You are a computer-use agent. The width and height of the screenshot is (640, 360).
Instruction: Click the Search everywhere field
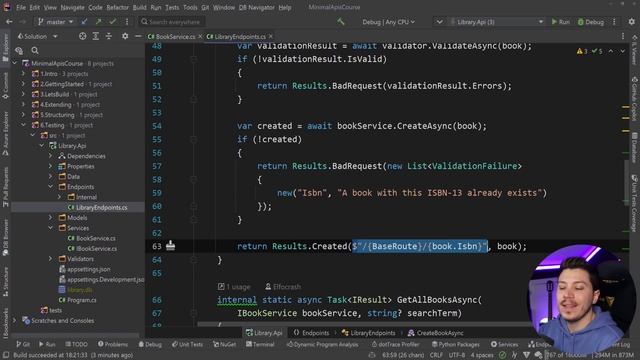coord(171,22)
